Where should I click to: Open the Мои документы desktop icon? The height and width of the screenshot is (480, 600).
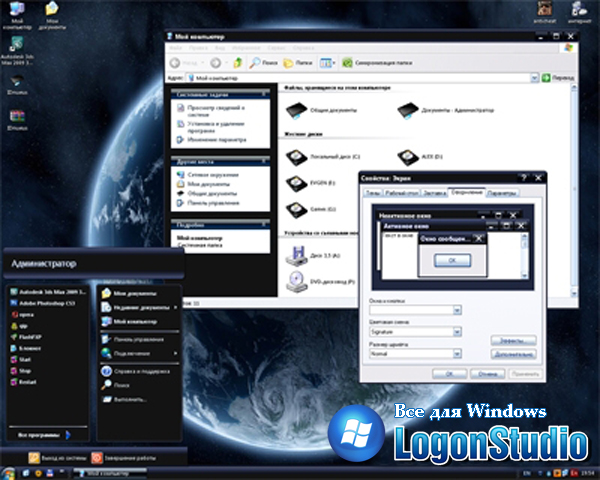pyautogui.click(x=52, y=15)
